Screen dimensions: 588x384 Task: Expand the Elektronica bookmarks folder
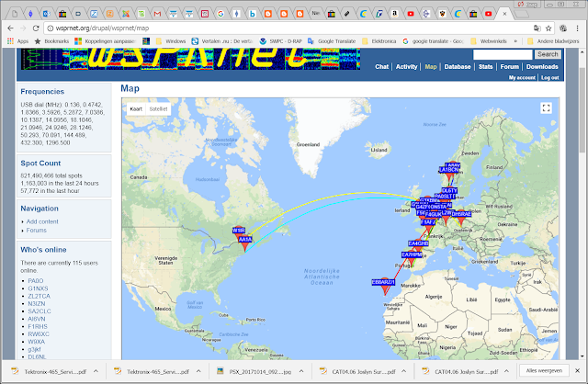click(379, 40)
